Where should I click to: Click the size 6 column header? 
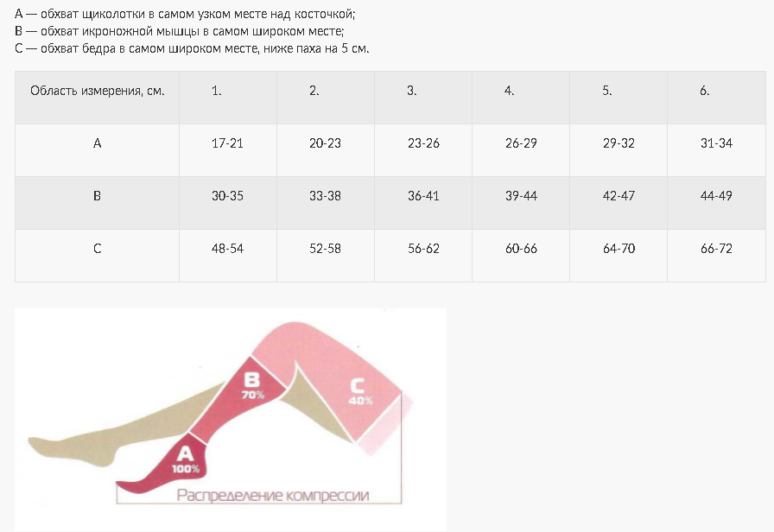[705, 91]
